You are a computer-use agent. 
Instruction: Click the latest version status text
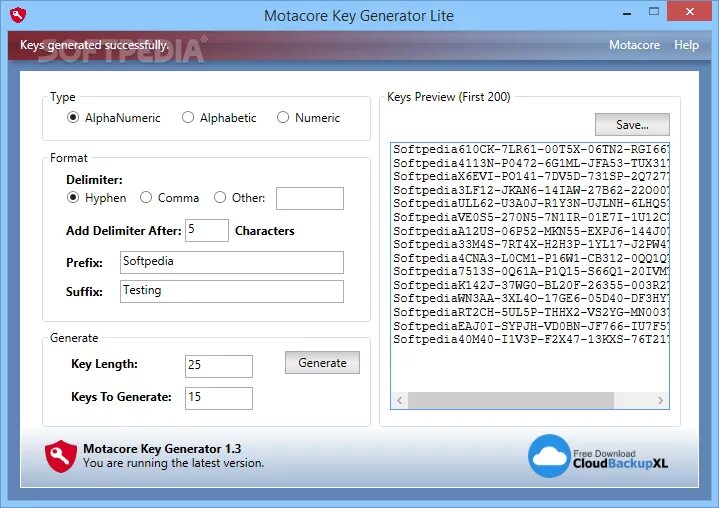174,463
